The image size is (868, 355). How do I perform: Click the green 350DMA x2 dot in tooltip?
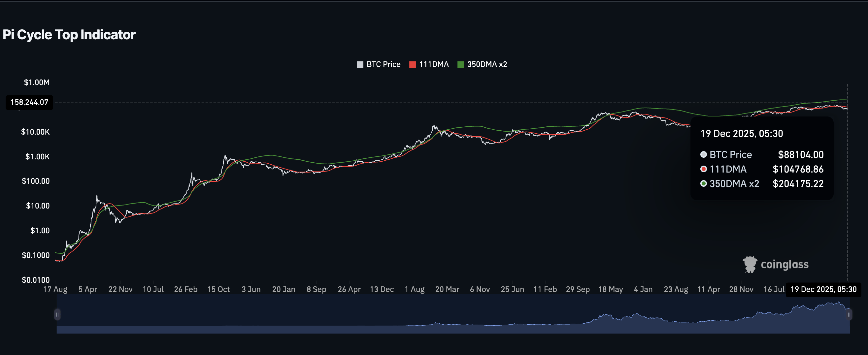pyautogui.click(x=704, y=183)
